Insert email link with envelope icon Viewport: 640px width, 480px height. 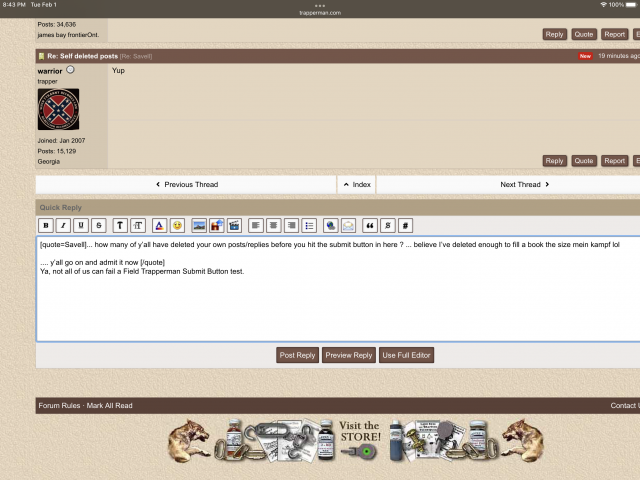tap(348, 225)
